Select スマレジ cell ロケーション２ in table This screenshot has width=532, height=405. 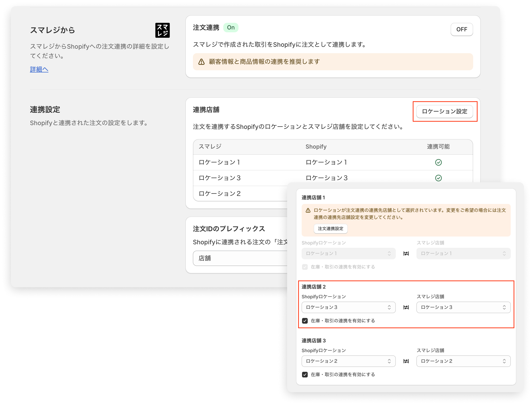[x=219, y=193]
